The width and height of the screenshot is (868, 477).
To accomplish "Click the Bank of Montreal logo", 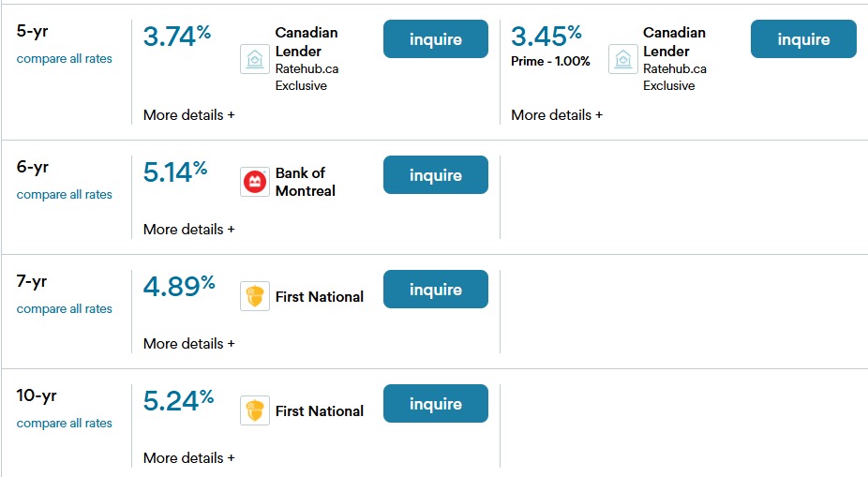I will click(x=255, y=182).
